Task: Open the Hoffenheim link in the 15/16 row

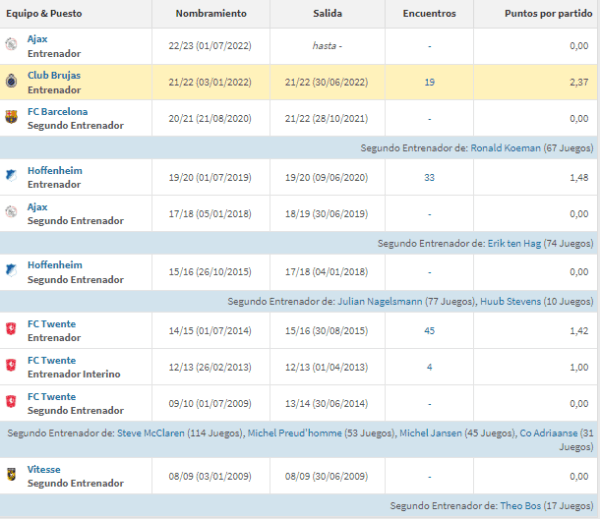Action: pyautogui.click(x=55, y=265)
